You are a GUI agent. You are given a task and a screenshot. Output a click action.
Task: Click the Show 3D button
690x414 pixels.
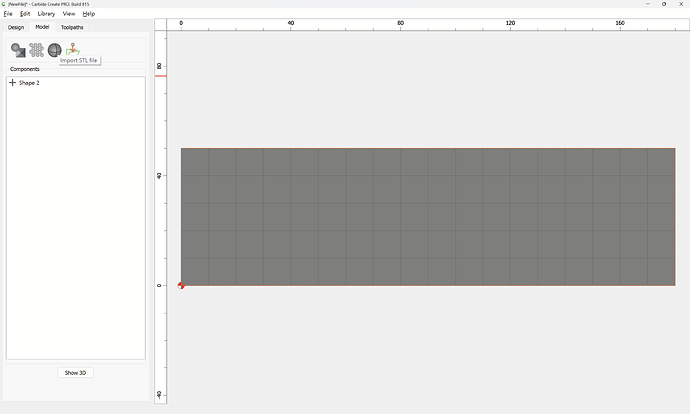[x=75, y=373]
